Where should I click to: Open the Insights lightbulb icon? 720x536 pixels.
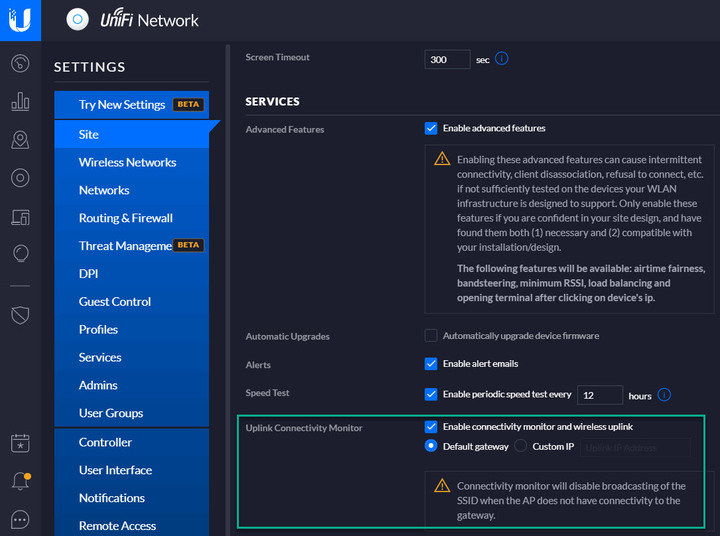coord(21,253)
